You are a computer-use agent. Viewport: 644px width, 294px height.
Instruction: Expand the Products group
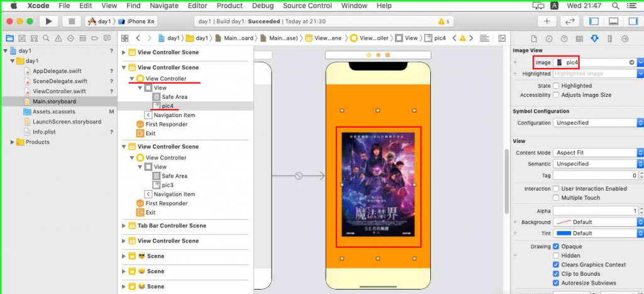pos(13,142)
